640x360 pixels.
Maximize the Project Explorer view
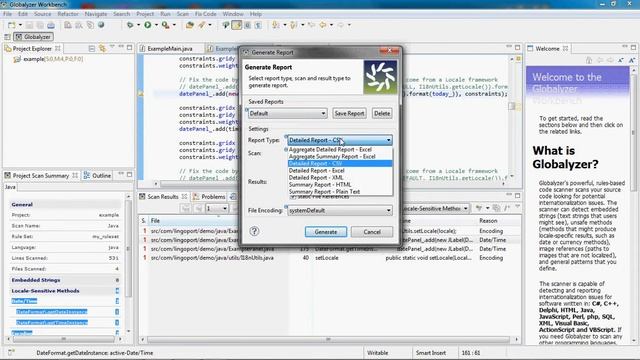[x=129, y=48]
